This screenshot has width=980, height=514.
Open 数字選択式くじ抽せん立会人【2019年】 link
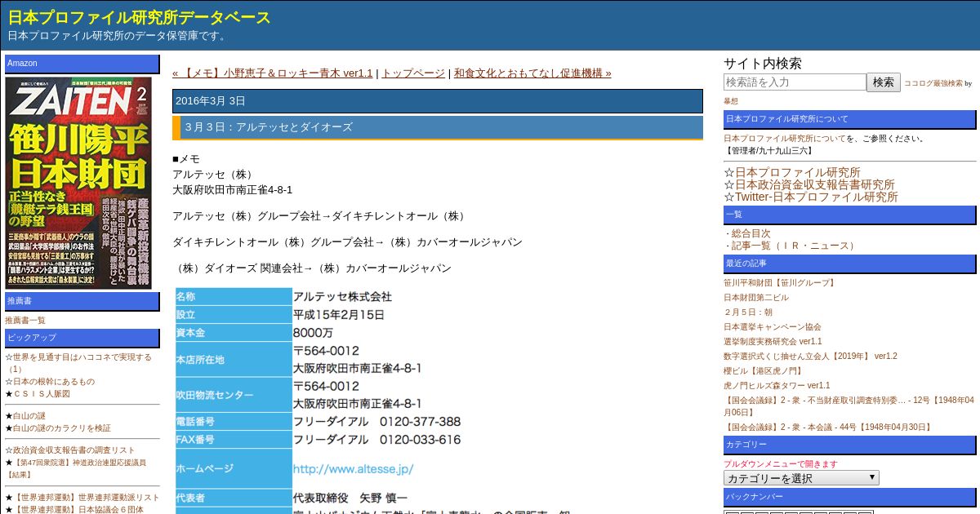click(x=810, y=357)
